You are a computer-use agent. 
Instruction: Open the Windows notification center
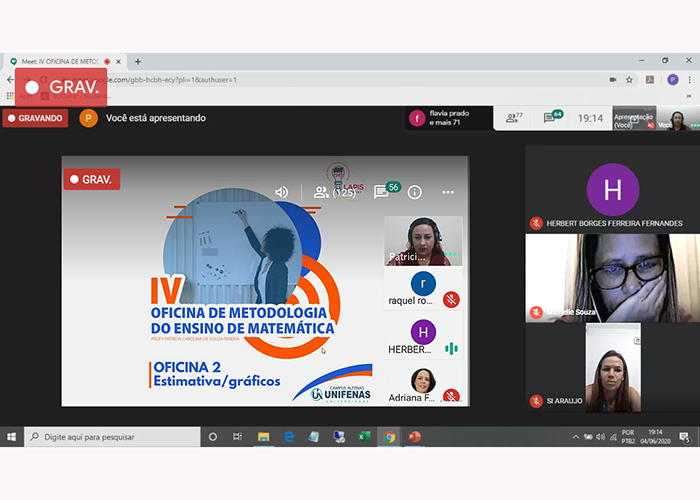click(x=684, y=437)
